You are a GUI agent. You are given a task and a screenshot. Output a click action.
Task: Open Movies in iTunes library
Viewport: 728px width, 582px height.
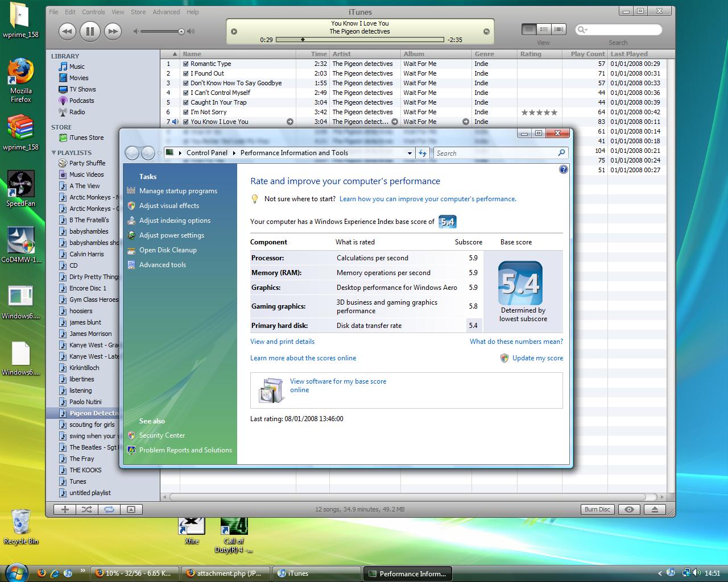pos(78,78)
